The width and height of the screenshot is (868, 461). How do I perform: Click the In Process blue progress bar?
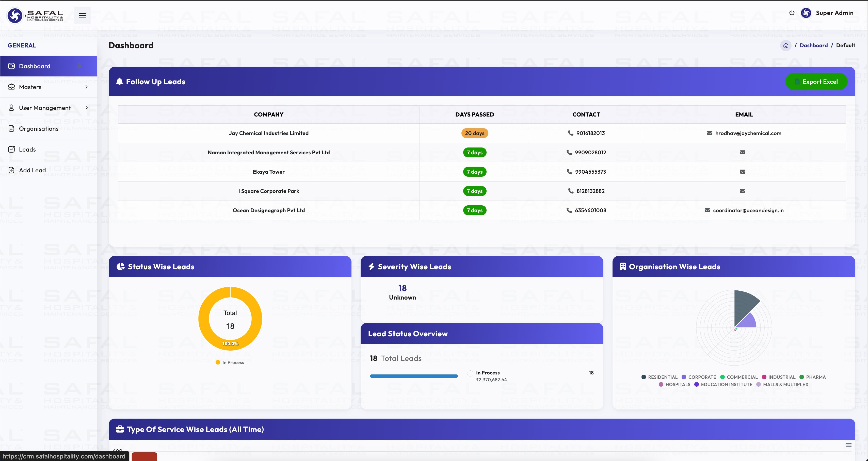tap(413, 376)
